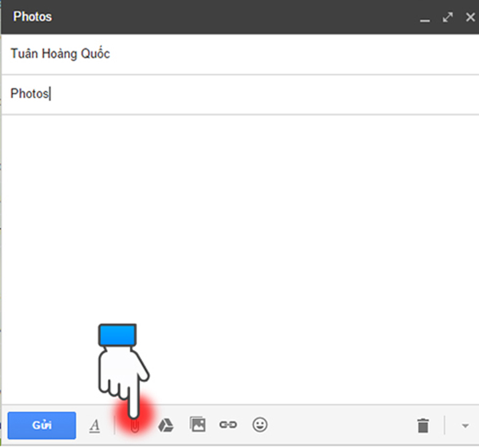479x448 pixels.
Task: Open the emoji picker smiley icon
Action: click(260, 425)
